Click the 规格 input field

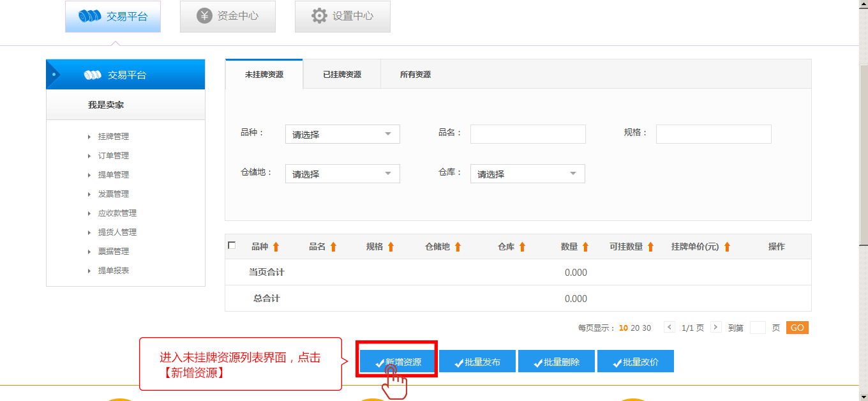click(713, 134)
